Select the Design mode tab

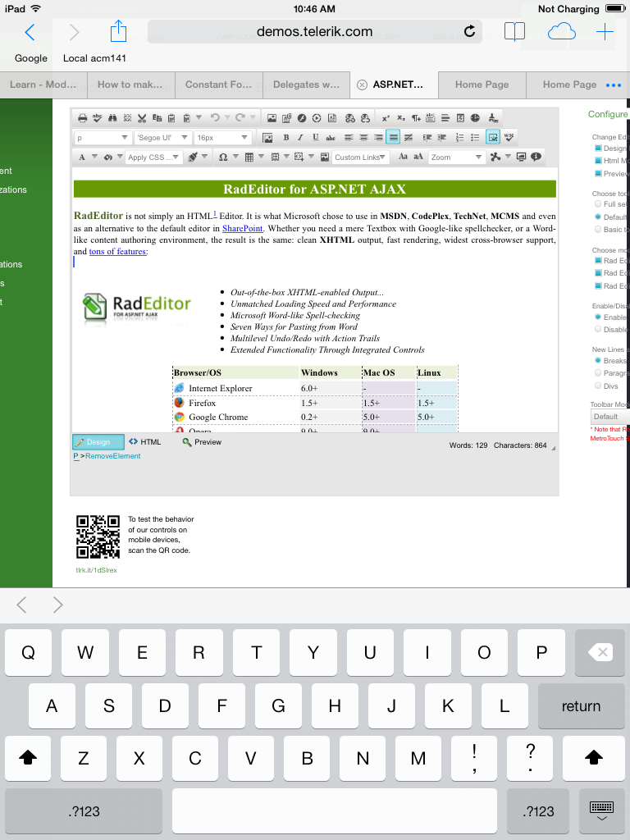coord(98,442)
